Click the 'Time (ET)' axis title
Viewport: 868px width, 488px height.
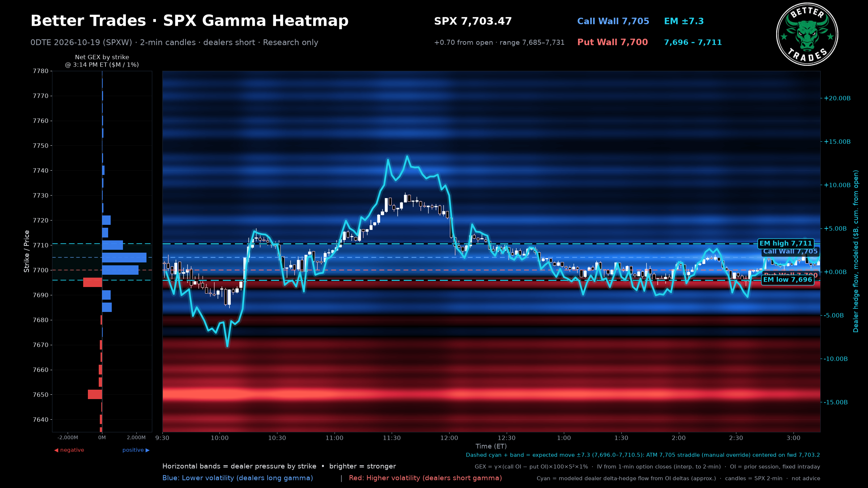491,446
